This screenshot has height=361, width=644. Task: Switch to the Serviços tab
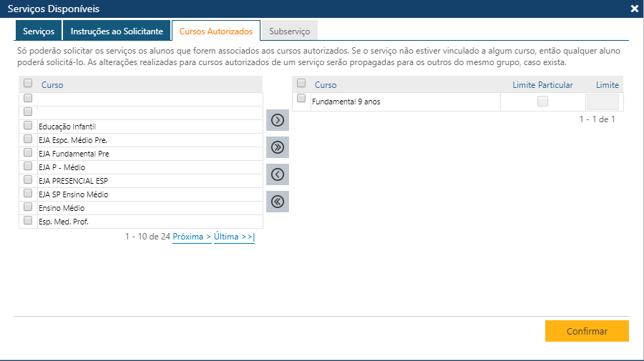pos(39,31)
